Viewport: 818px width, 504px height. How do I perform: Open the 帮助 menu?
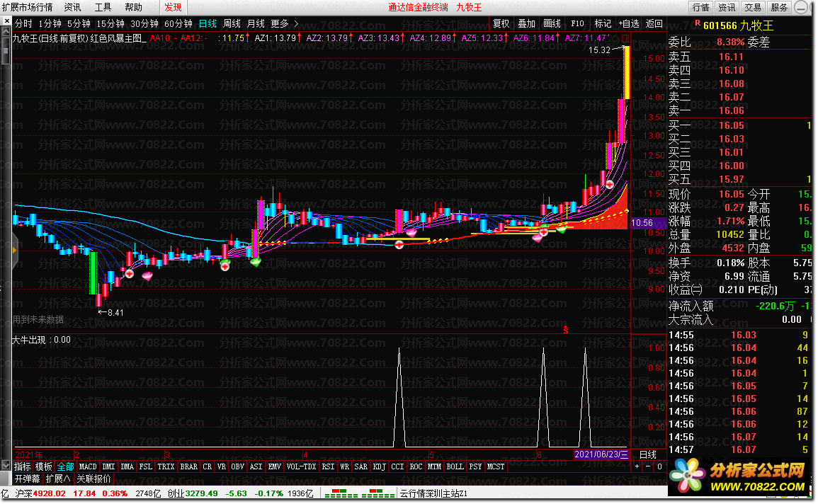pyautogui.click(x=133, y=7)
